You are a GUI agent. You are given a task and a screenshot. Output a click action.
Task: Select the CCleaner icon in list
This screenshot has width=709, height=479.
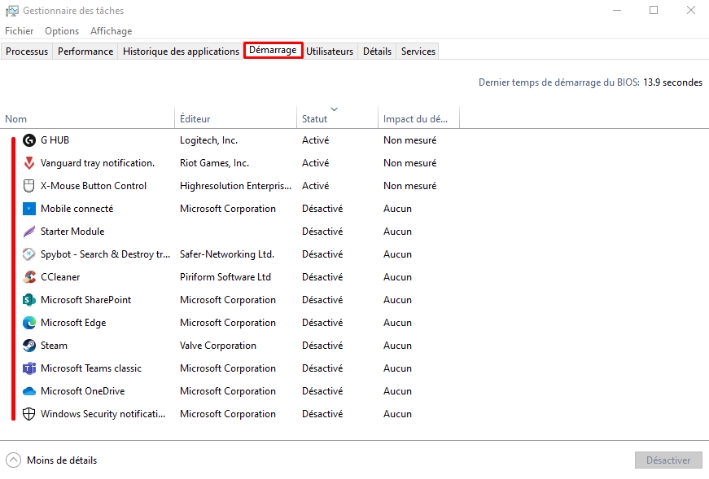click(29, 277)
